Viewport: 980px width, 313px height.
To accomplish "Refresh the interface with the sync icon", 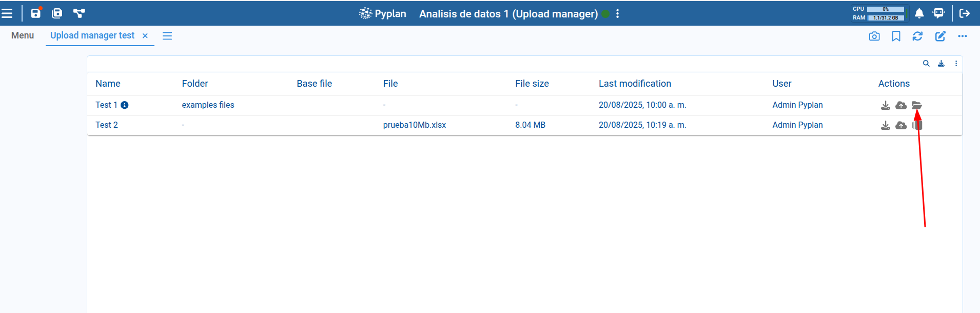I will pos(917,36).
